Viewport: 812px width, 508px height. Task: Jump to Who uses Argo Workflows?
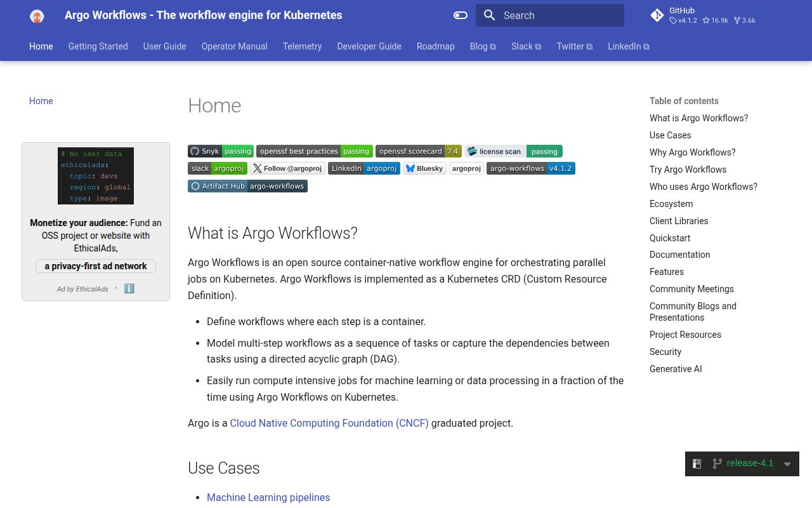tap(704, 187)
